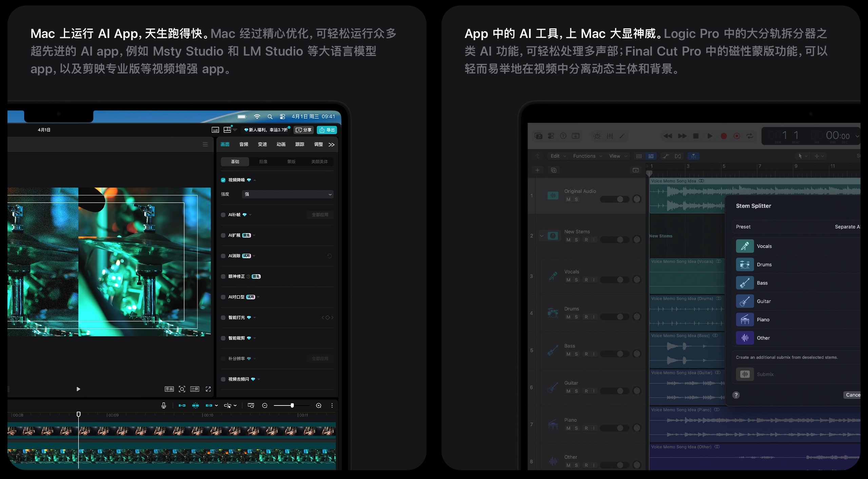The image size is (868, 479).
Task: Click the Piano stem icon
Action: (x=745, y=319)
